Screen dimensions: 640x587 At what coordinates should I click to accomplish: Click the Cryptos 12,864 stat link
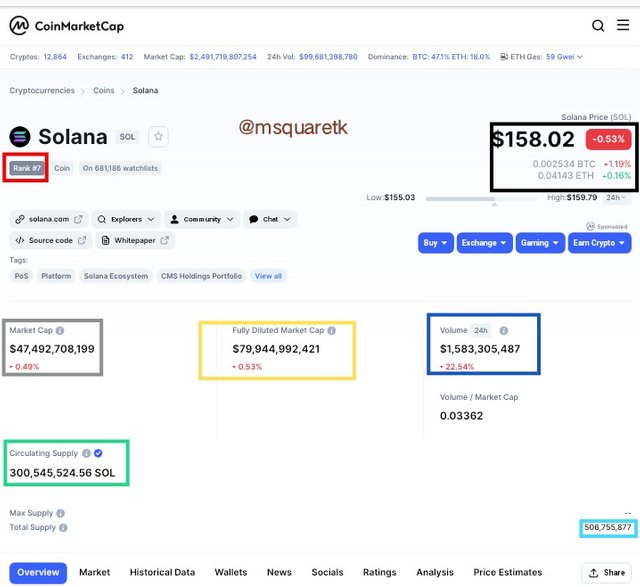(55, 57)
